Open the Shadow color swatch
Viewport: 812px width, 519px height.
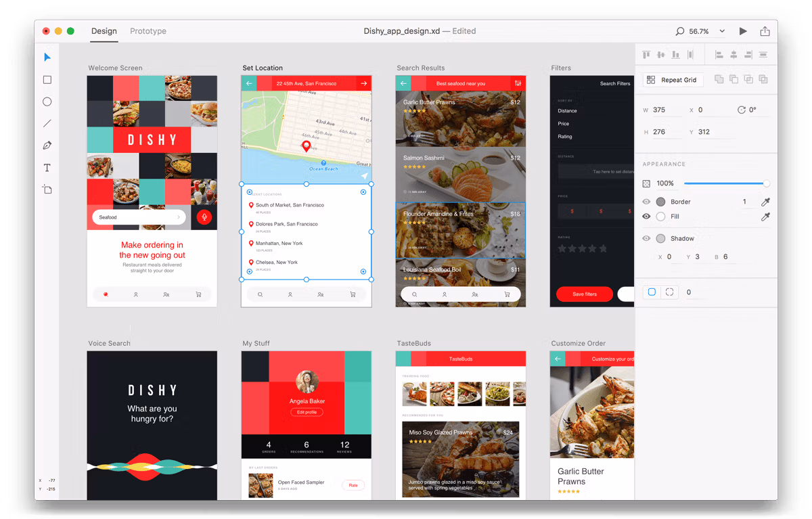(660, 238)
